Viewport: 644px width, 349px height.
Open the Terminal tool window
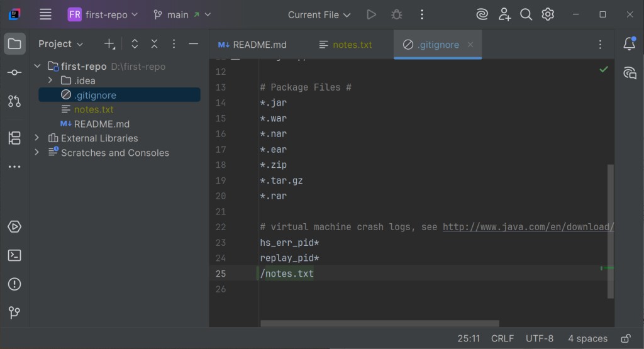[x=14, y=255]
